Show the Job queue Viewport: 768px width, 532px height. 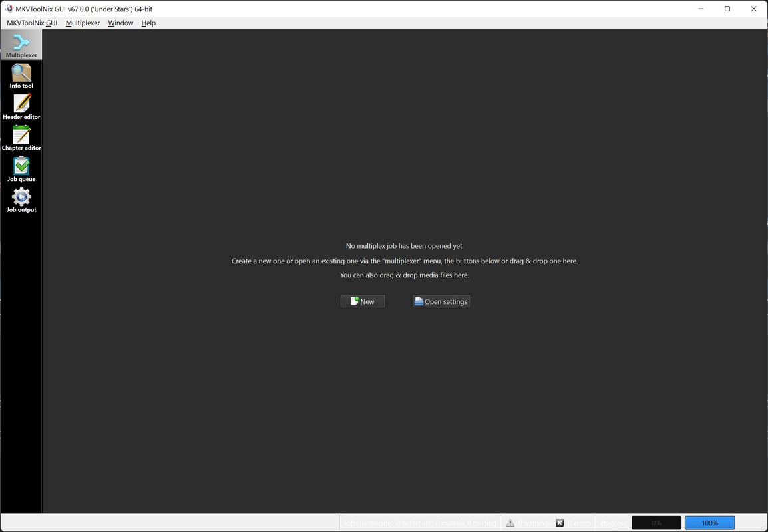[21, 170]
